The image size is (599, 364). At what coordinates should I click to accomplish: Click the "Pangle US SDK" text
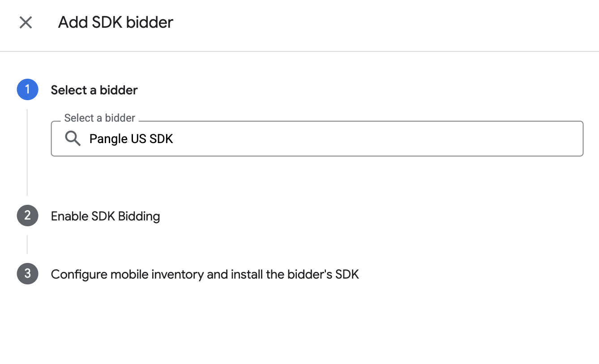(131, 139)
